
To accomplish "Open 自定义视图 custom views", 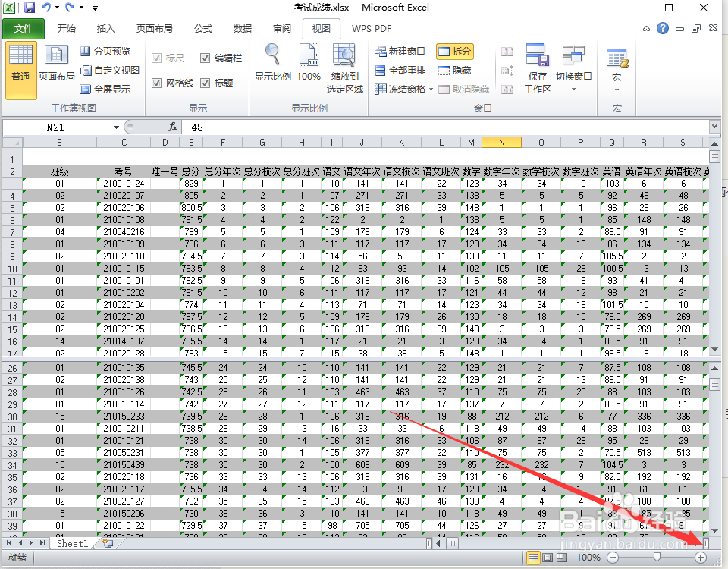I will [x=109, y=70].
